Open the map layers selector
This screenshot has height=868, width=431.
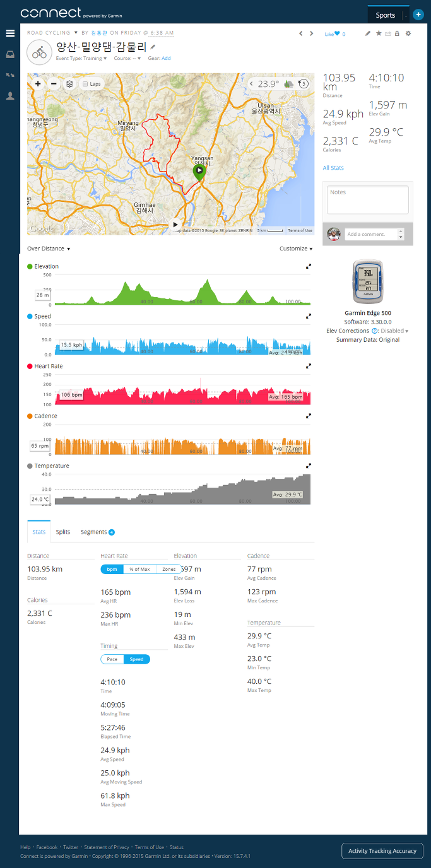69,84
